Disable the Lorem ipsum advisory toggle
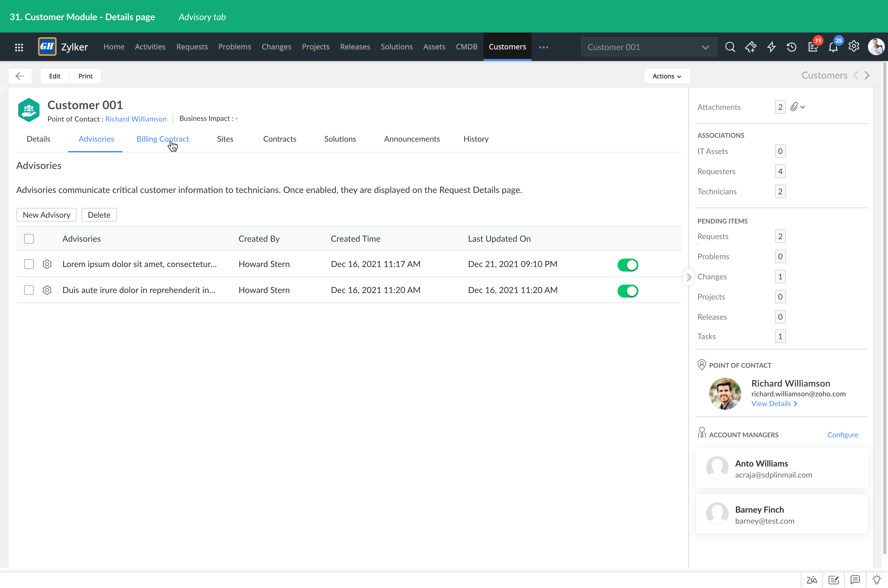888x588 pixels. pos(628,265)
